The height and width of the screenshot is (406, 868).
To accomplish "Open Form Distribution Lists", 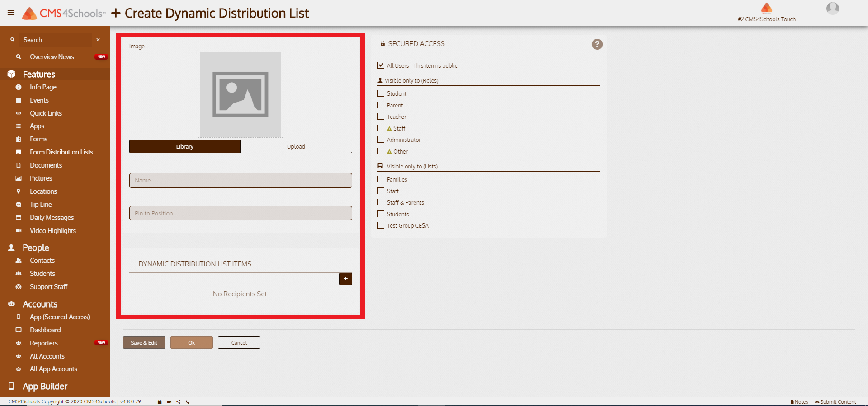I will click(61, 152).
